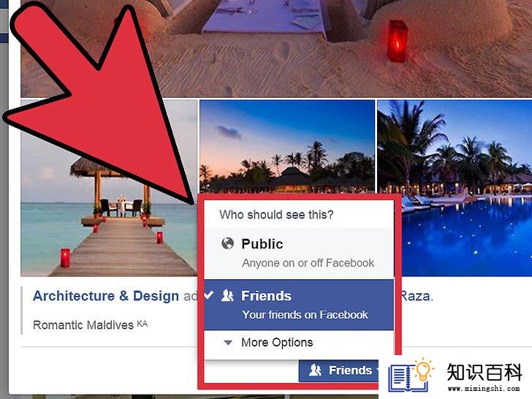Click Your friends on Facebook description
532x399 pixels.
click(x=305, y=315)
